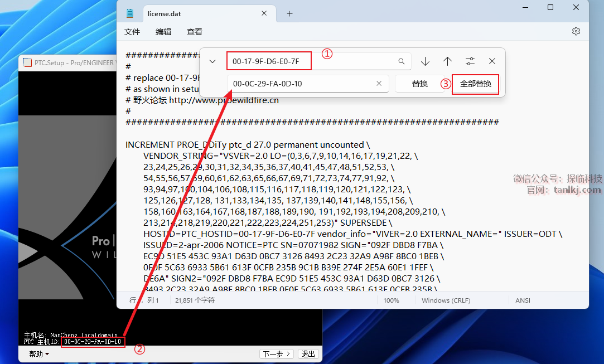Click Windows (CRLF) in status bar

coord(446,300)
